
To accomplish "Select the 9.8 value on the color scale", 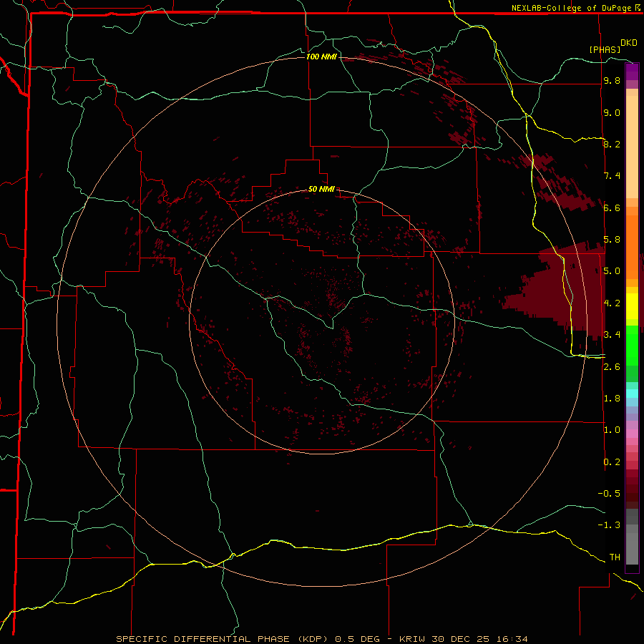I will coord(612,81).
